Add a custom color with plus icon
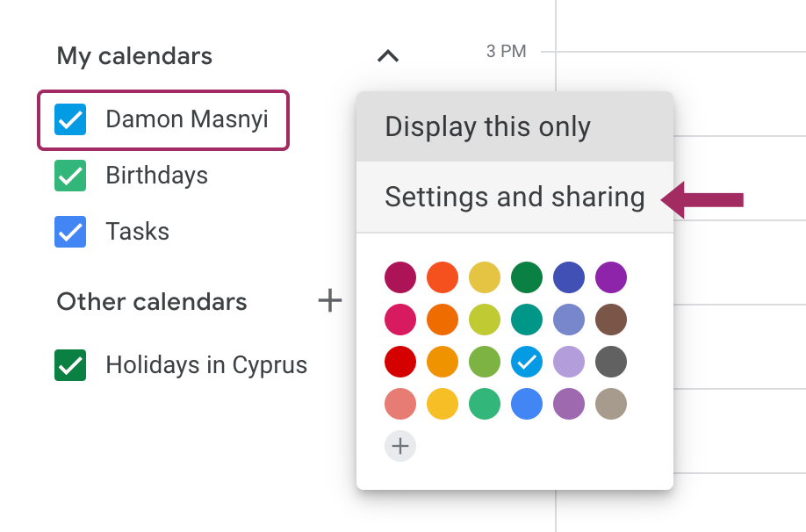Image resolution: width=806 pixels, height=532 pixels. [x=400, y=446]
